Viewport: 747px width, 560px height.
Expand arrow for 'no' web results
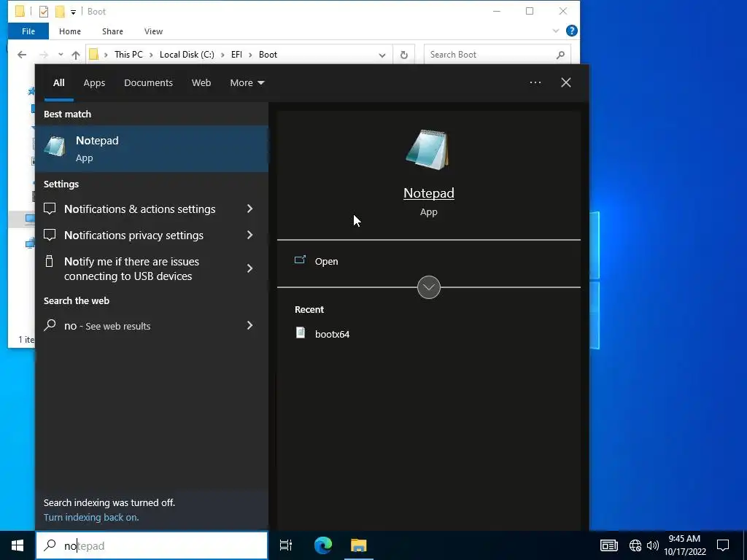tap(249, 325)
